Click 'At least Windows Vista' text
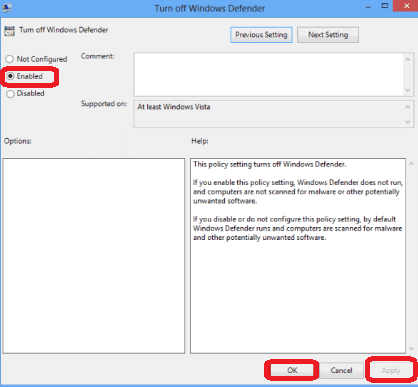 174,107
